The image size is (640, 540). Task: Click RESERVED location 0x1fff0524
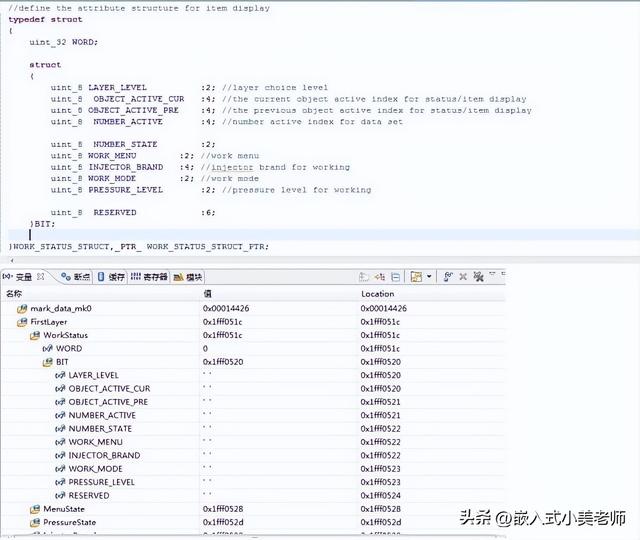(380, 496)
